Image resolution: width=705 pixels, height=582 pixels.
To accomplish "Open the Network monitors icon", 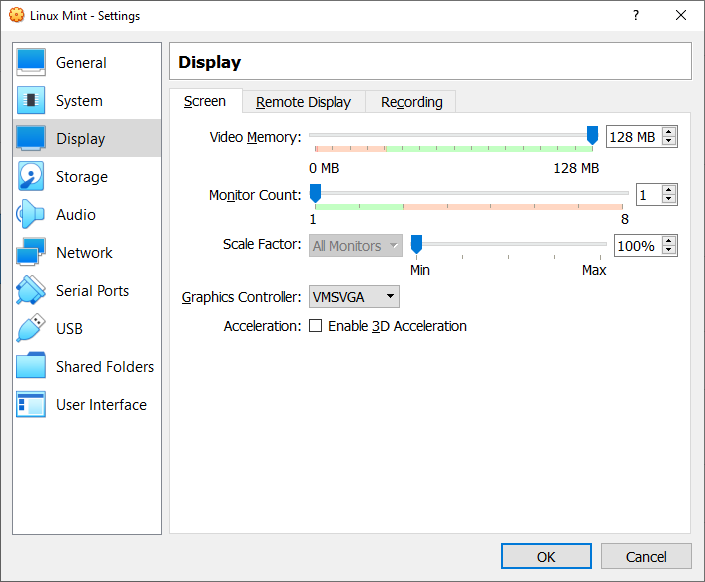I will click(31, 252).
